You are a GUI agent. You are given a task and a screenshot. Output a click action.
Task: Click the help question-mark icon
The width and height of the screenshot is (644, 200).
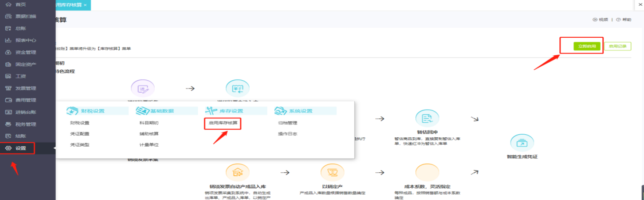[x=618, y=20]
